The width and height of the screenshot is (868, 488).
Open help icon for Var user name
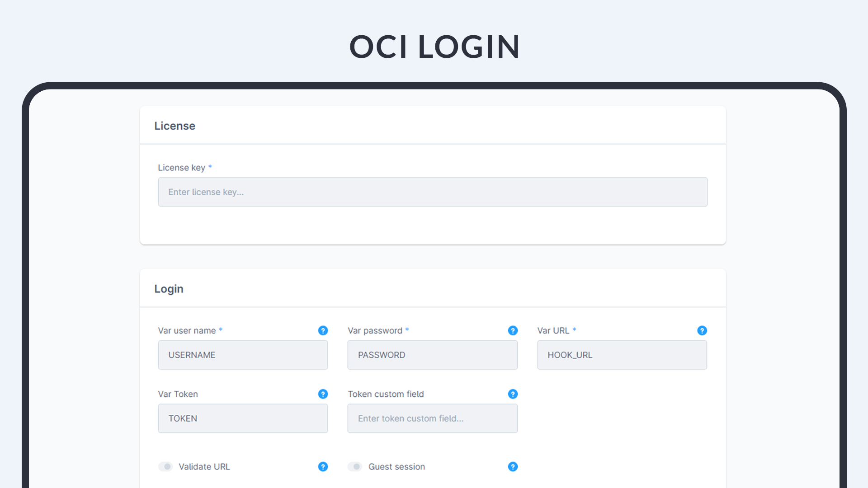click(323, 330)
